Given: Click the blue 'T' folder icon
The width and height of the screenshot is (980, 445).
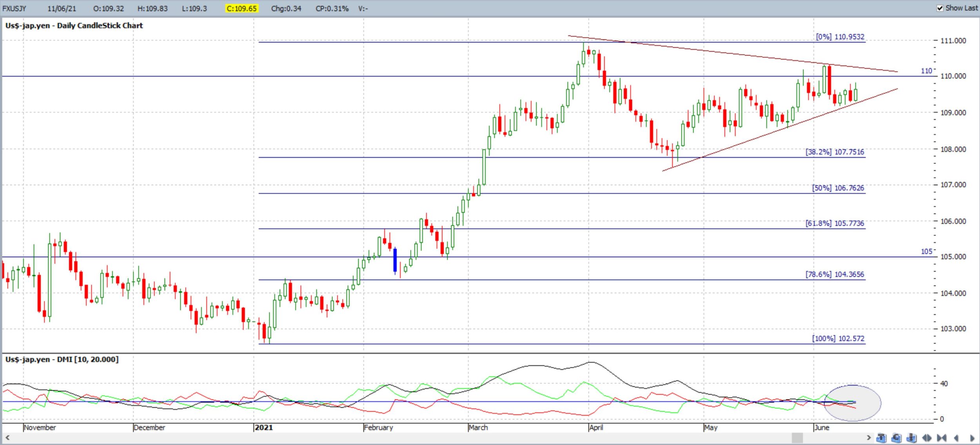Looking at the screenshot, I should (x=881, y=438).
